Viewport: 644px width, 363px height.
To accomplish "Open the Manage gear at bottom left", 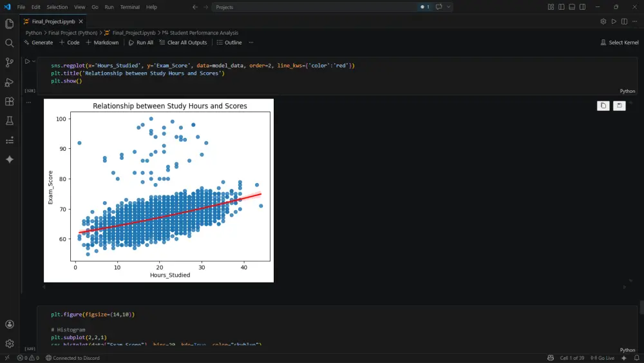I will coord(10,344).
